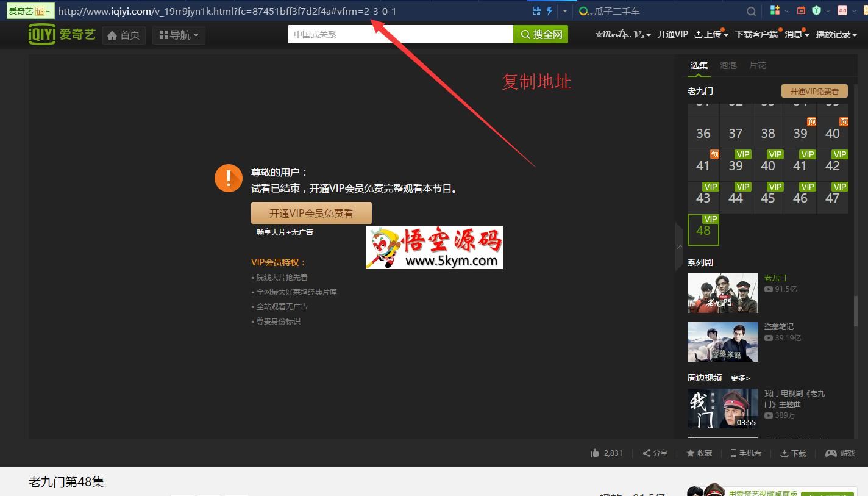Click the browser URL address field
This screenshot has width=868, height=496.
(x=293, y=11)
